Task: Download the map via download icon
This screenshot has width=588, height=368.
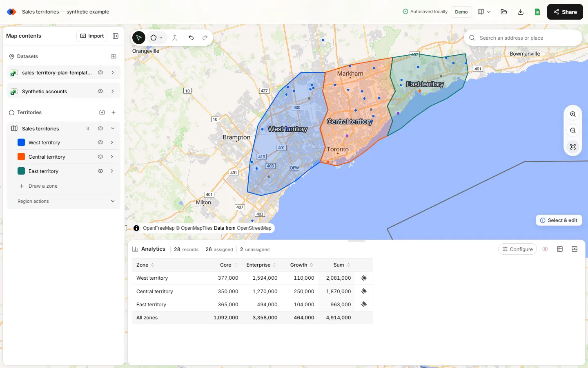Action: click(x=521, y=12)
